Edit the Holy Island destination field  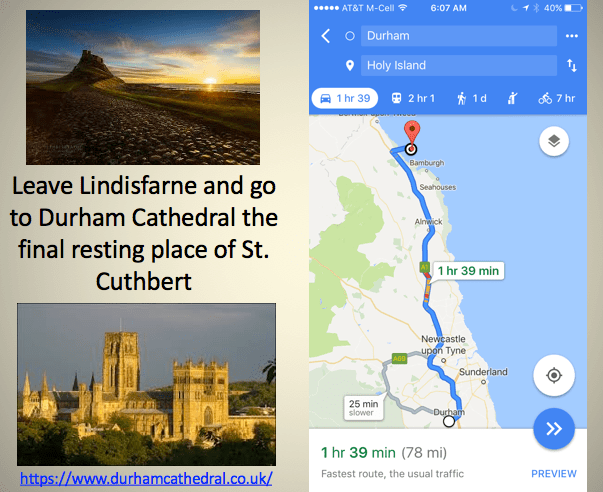click(x=460, y=65)
